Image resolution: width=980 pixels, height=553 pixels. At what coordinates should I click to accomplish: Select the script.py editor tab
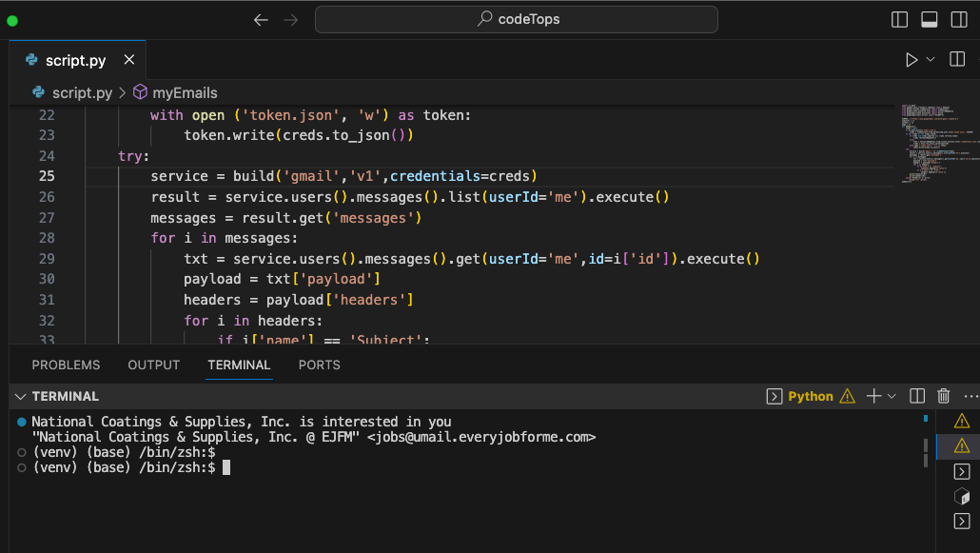(x=77, y=60)
